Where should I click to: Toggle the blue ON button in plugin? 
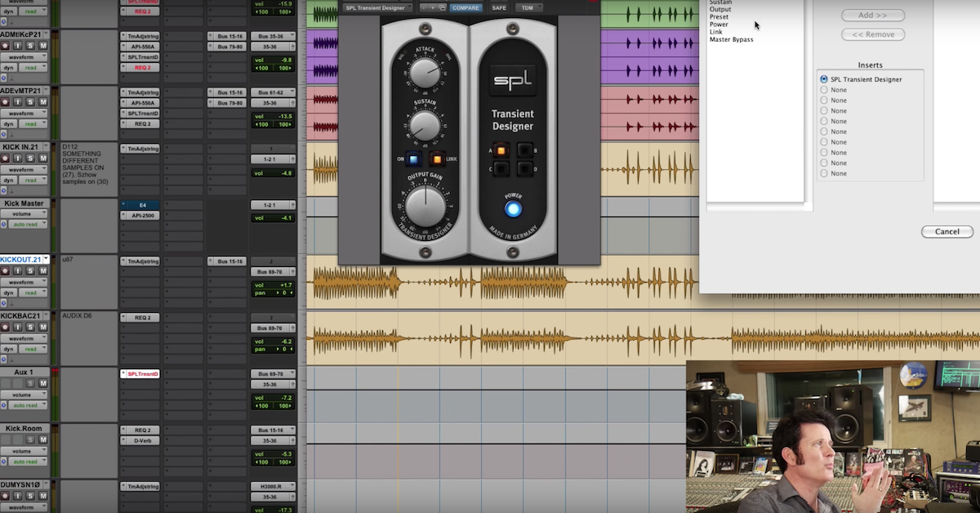[414, 160]
